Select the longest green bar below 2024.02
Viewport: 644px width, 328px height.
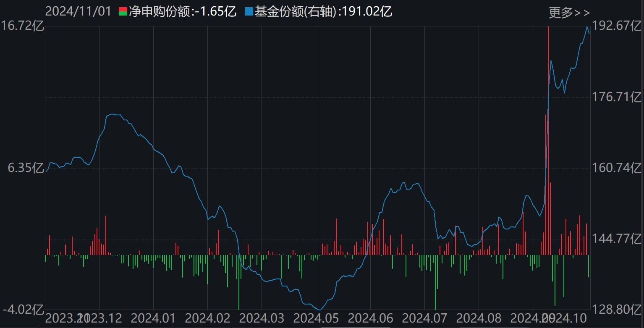pyautogui.click(x=239, y=285)
